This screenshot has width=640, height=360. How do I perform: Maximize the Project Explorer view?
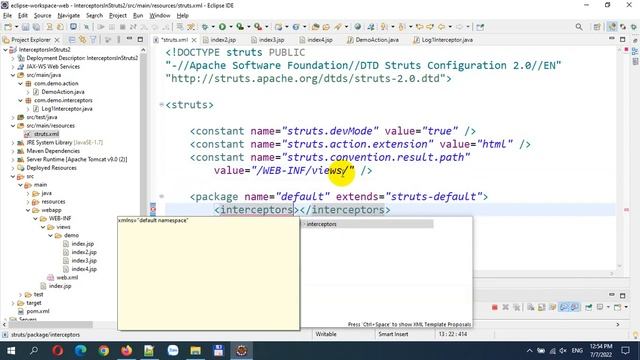(x=140, y=39)
